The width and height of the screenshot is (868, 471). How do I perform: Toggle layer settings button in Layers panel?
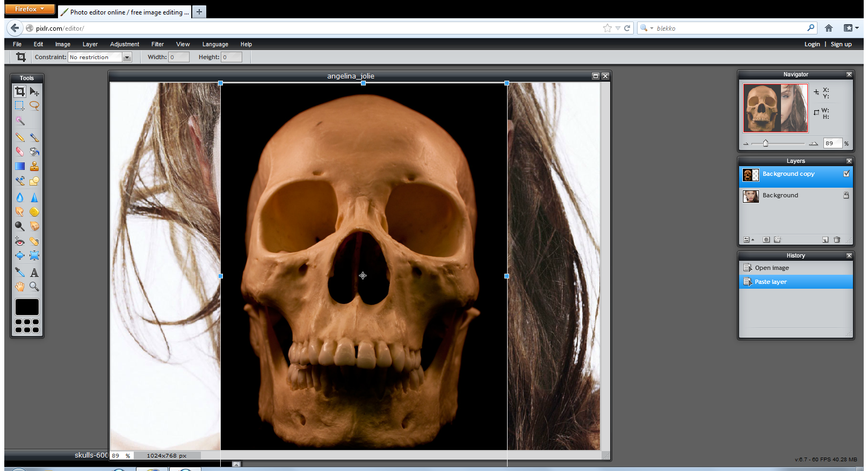click(x=749, y=240)
